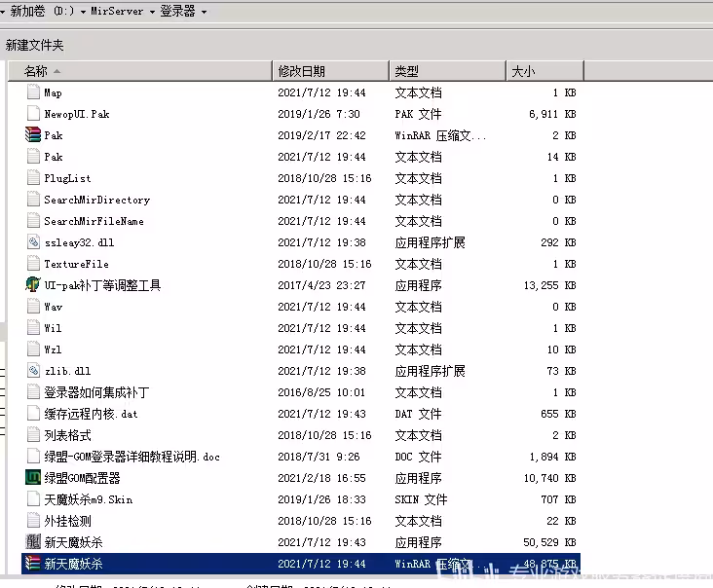This screenshot has height=588, width=713.
Task: Click the DOC 文件 type cell
Action: click(x=418, y=457)
